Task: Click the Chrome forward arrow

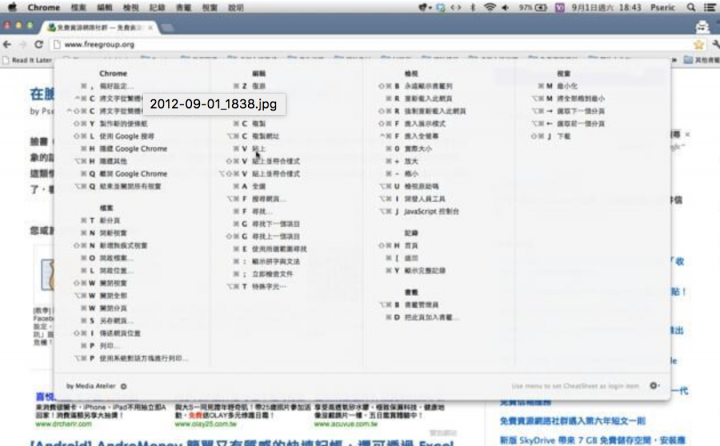Action: click(x=23, y=45)
